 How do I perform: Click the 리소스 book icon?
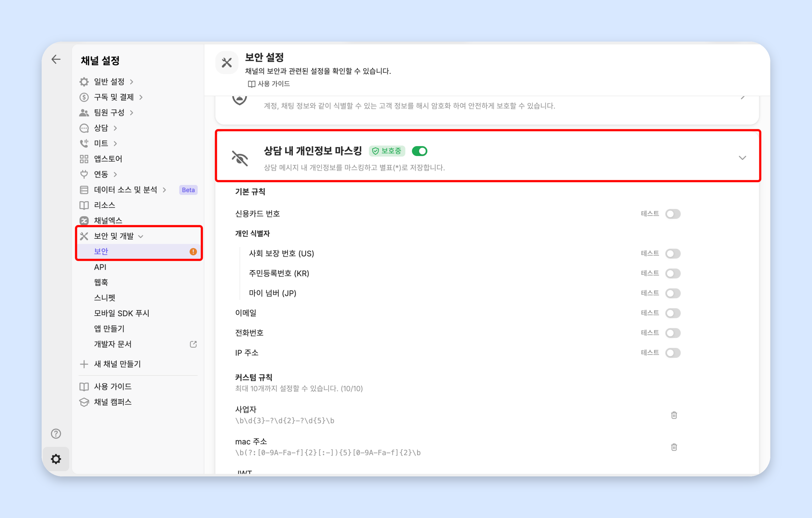pyautogui.click(x=84, y=205)
